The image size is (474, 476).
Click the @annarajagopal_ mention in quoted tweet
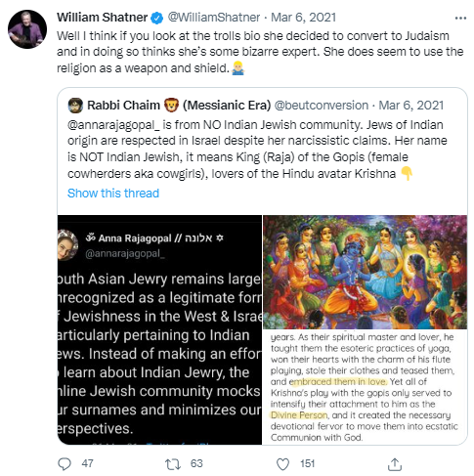click(x=113, y=125)
